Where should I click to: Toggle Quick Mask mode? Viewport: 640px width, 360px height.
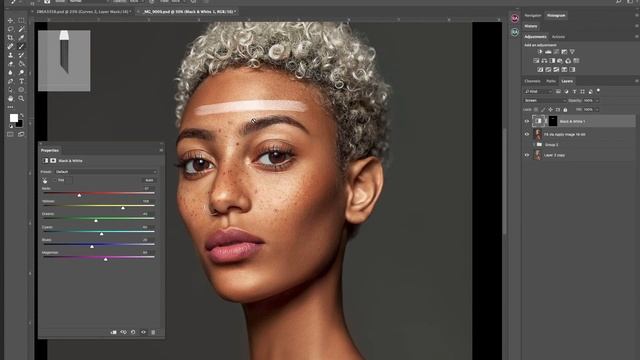(11, 134)
